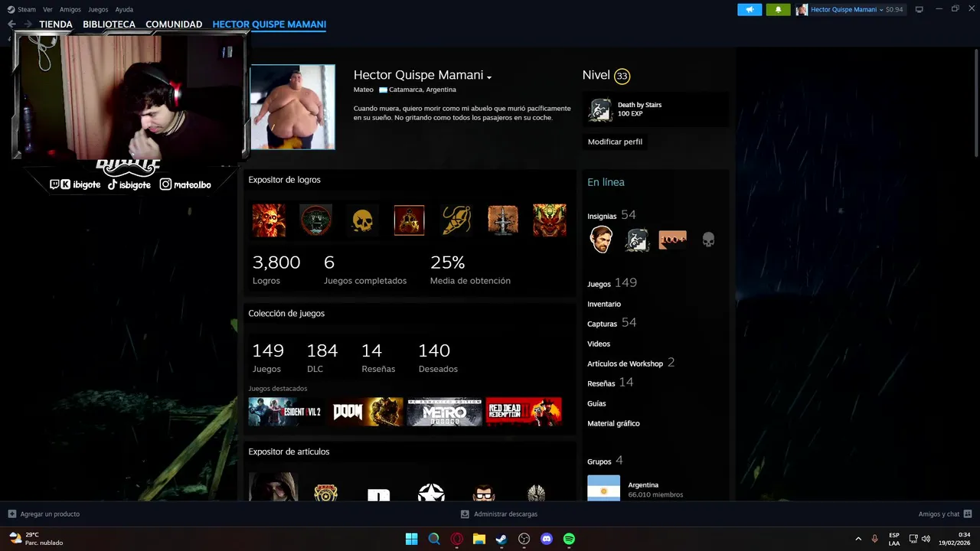Open the green notifications bell

(778, 9)
